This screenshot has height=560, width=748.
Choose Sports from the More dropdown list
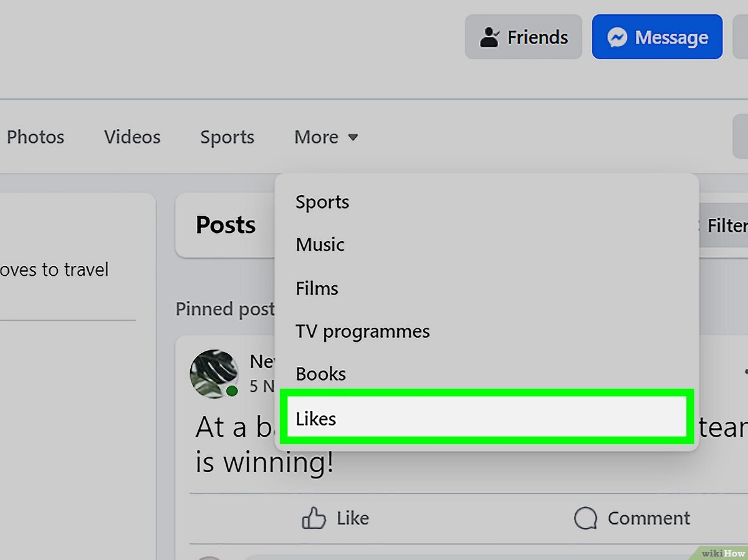322,202
